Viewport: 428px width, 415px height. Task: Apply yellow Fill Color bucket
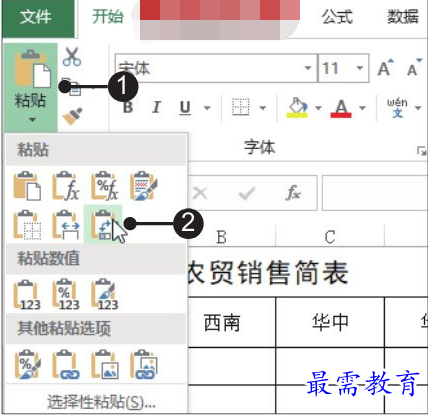297,107
